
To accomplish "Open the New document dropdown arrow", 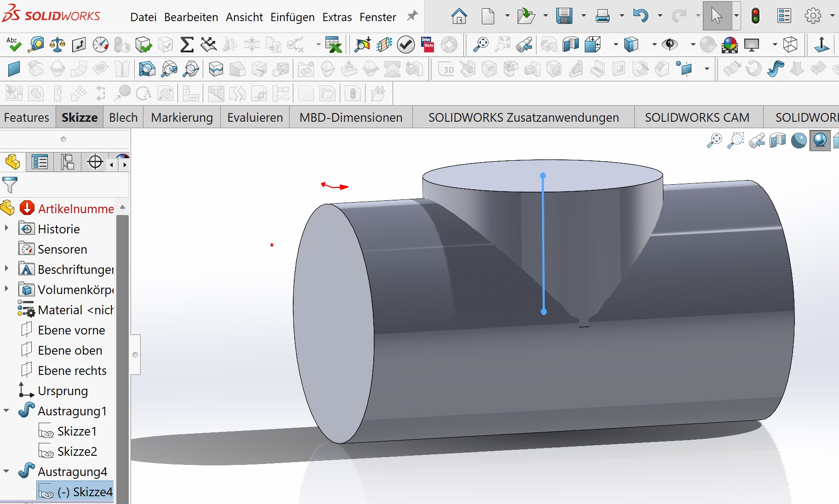I will coord(507,16).
